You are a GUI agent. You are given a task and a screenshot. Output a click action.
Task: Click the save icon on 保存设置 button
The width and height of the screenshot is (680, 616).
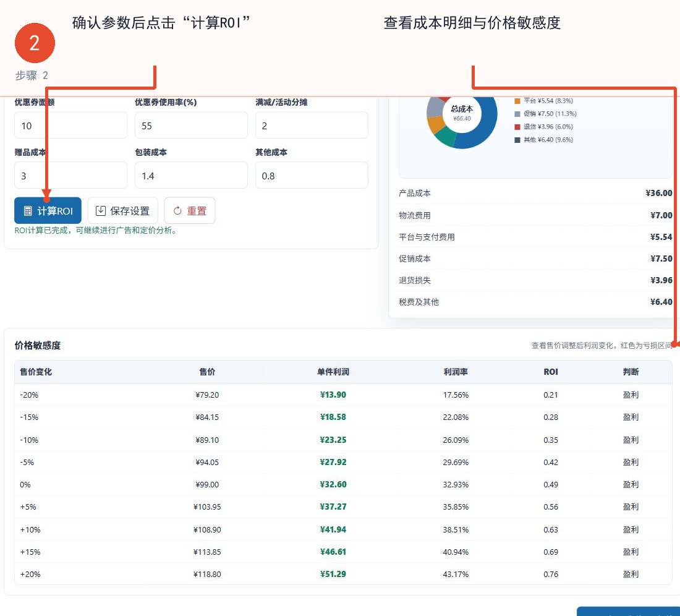(x=101, y=211)
